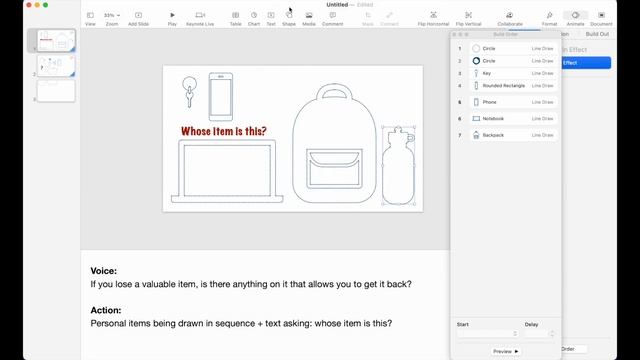Click the Preview button in Build Order
Viewport: 640px width, 360px height.
tap(505, 351)
